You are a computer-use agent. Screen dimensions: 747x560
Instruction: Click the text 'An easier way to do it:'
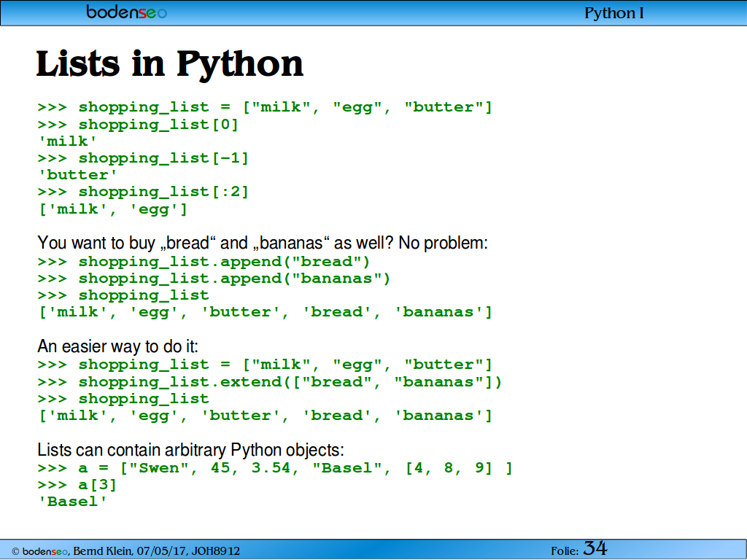click(117, 346)
